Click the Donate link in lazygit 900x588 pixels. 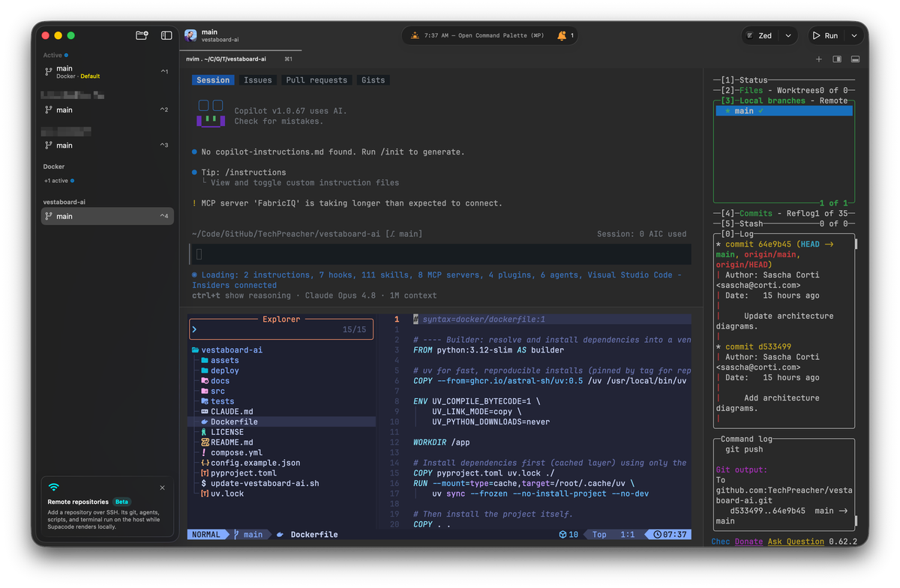pyautogui.click(x=748, y=541)
